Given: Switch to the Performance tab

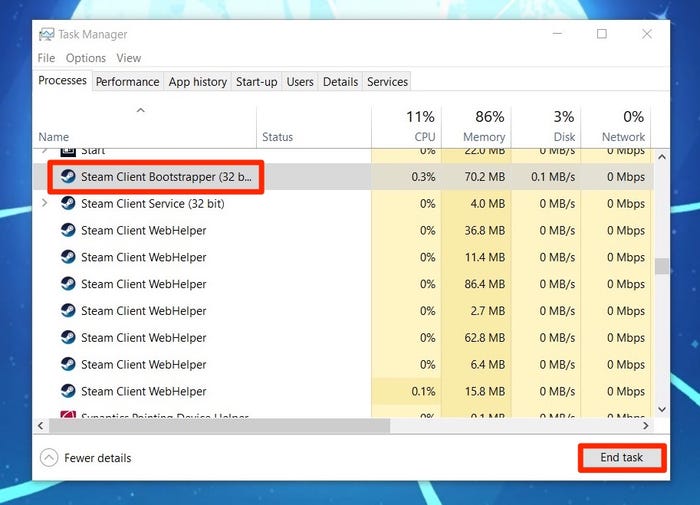Looking at the screenshot, I should click(x=128, y=82).
